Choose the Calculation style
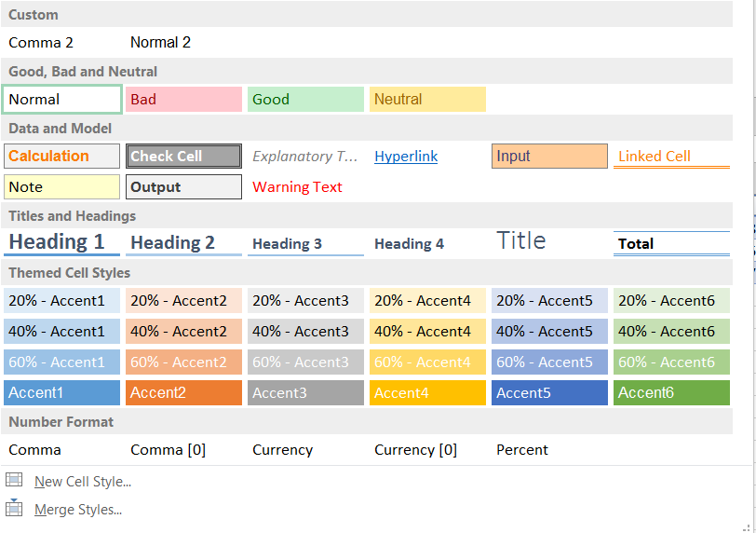Image resolution: width=756 pixels, height=533 pixels. pyautogui.click(x=62, y=157)
